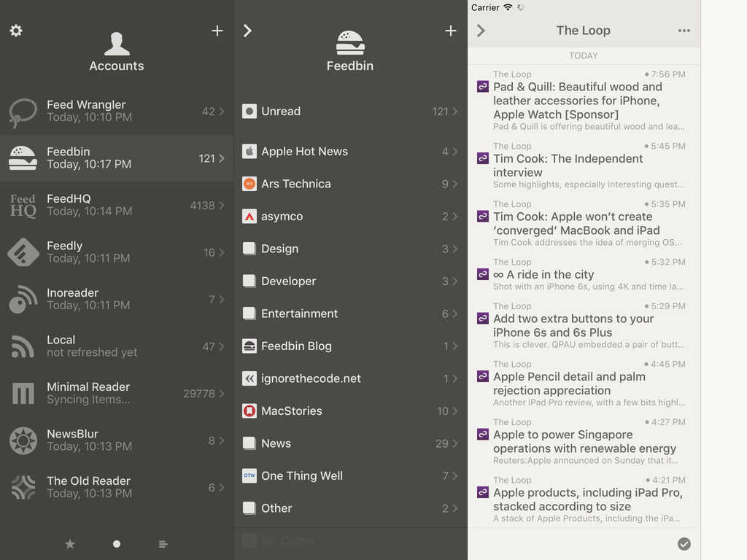Show starred items via star icon

coord(70,544)
